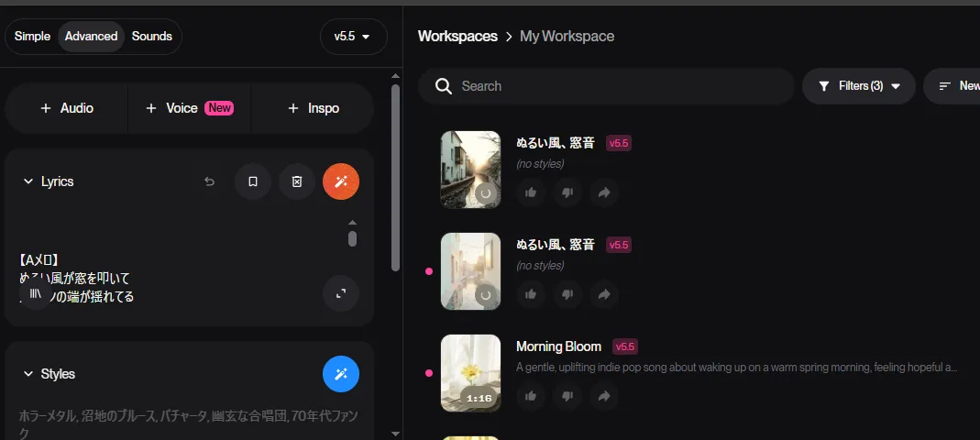
Task: Switch to the Sounds tab
Action: [152, 37]
